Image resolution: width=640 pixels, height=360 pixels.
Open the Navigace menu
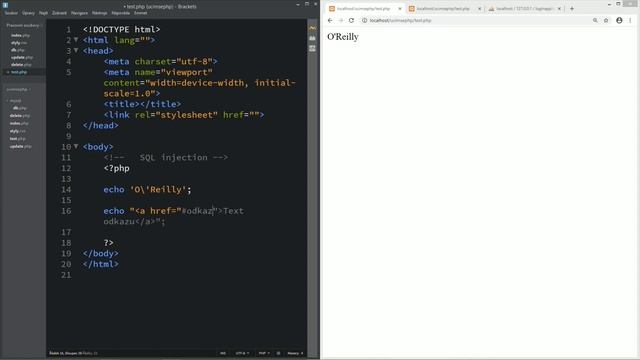[79, 13]
